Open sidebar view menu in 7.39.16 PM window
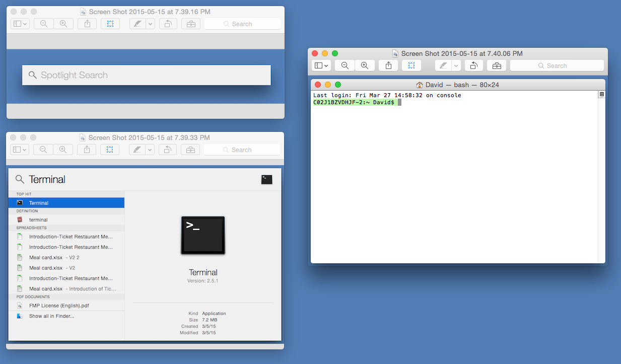The height and width of the screenshot is (364, 621). [x=20, y=24]
